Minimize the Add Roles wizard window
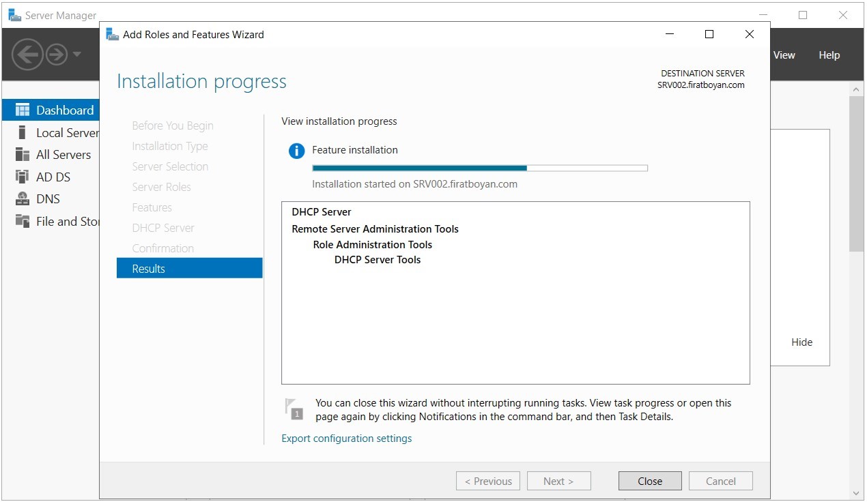867x504 pixels. pos(669,34)
